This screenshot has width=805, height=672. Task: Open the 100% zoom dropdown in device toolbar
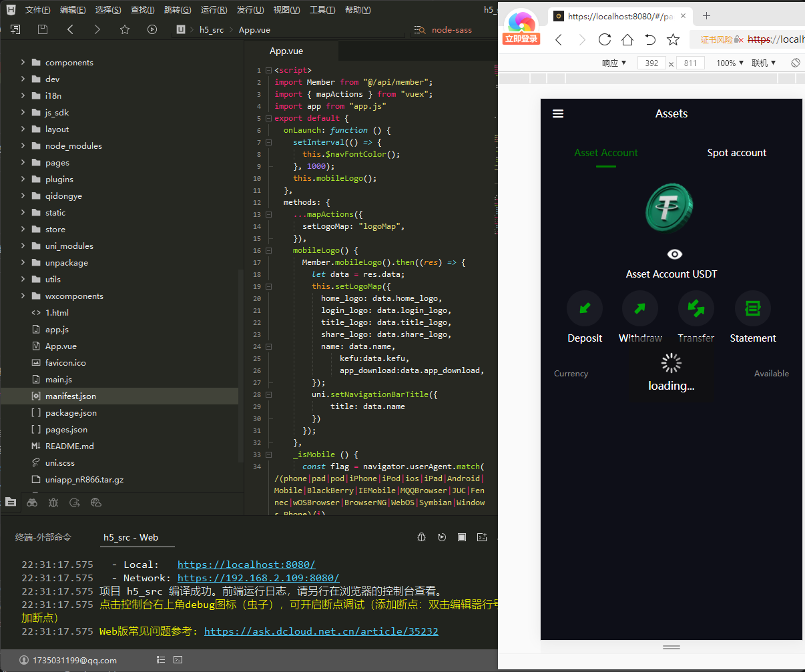point(730,63)
